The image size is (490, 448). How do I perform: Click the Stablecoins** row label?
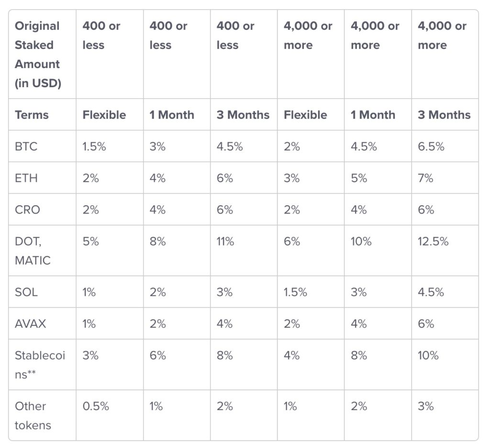pyautogui.click(x=40, y=365)
